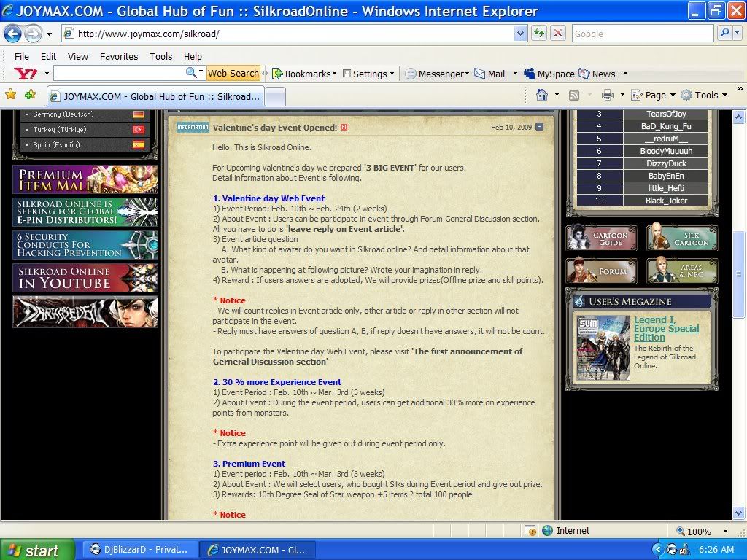
Task: Click the vertical scrollbar down arrow
Action: coord(739,513)
